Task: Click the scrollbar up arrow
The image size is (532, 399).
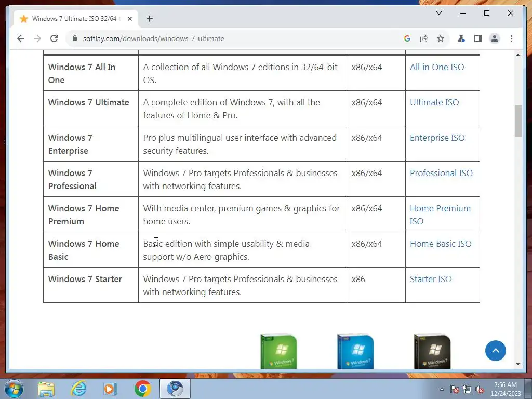Action: pos(518,55)
